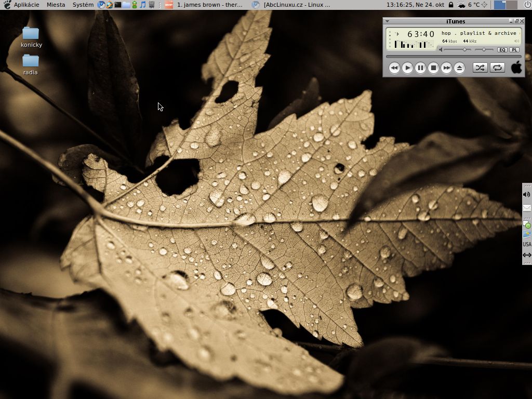Switch to the AbcLinuxu.cz taskbar window
Screen dimensions: 532x399
tap(291, 5)
